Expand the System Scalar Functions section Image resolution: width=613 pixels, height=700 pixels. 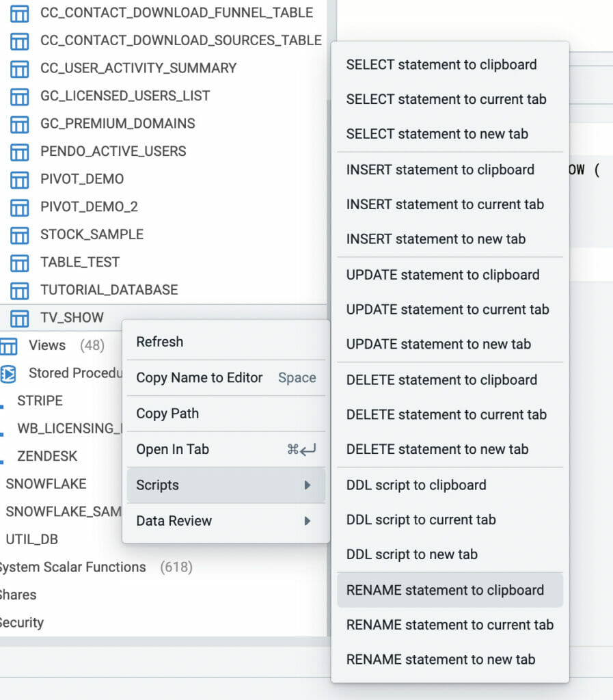point(72,567)
